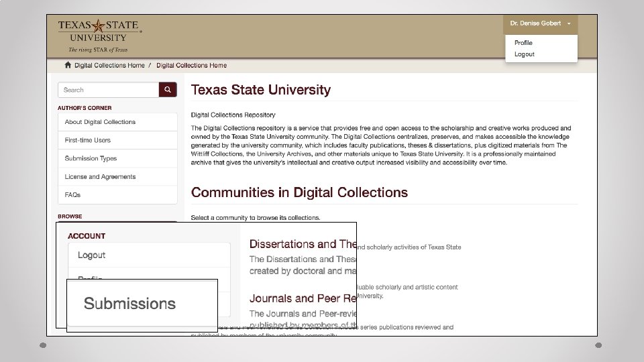This screenshot has width=644, height=362.
Task: Click Digital Collections Repository subtitle
Action: click(x=233, y=115)
